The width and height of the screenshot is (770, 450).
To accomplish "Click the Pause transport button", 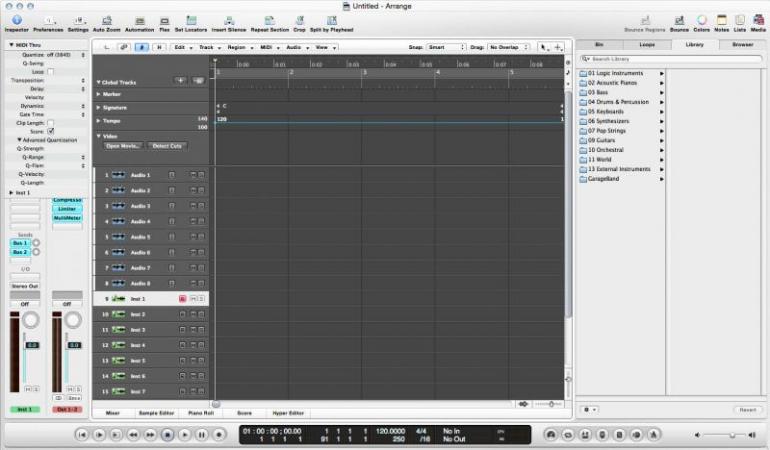I will (x=202, y=435).
